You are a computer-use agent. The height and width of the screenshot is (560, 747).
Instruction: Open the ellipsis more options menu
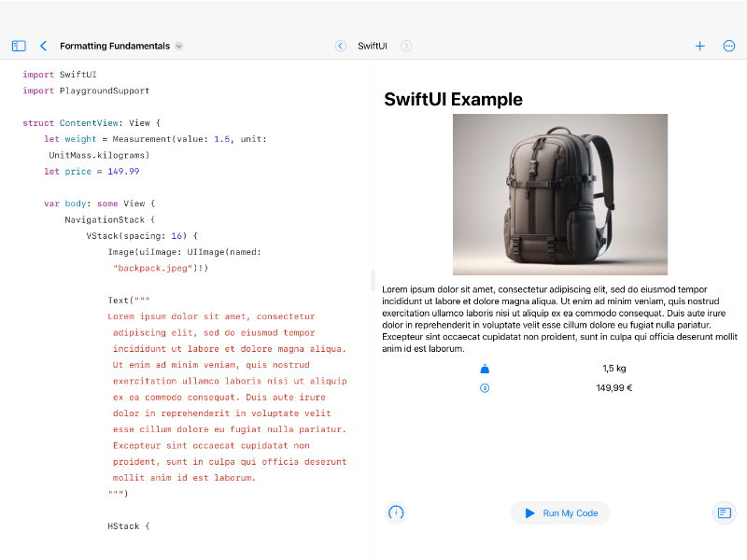(729, 46)
